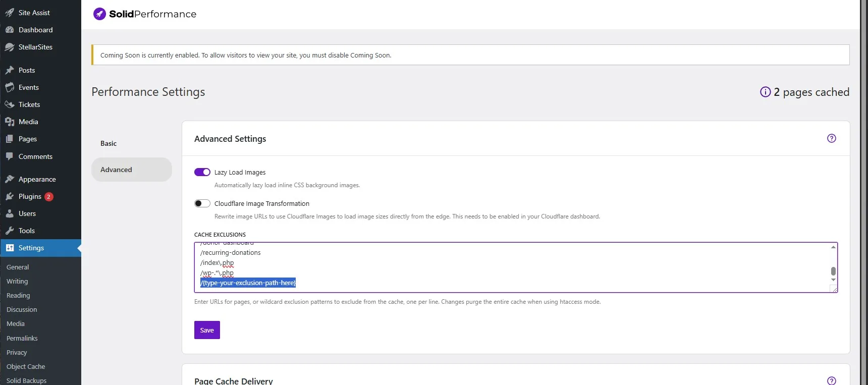Click the textarea scrollbar down arrow
The height and width of the screenshot is (385, 868).
[833, 280]
